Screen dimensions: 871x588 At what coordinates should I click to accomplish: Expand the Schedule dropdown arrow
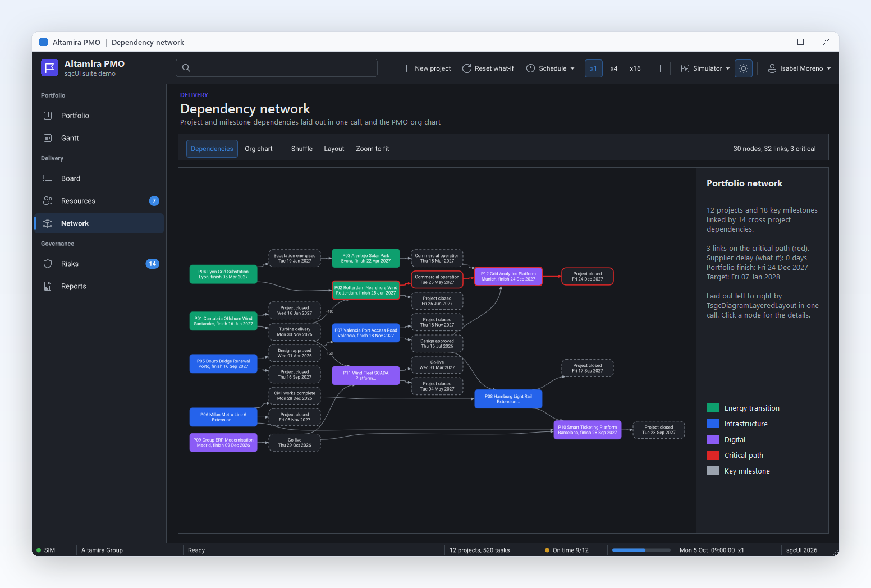(x=572, y=68)
